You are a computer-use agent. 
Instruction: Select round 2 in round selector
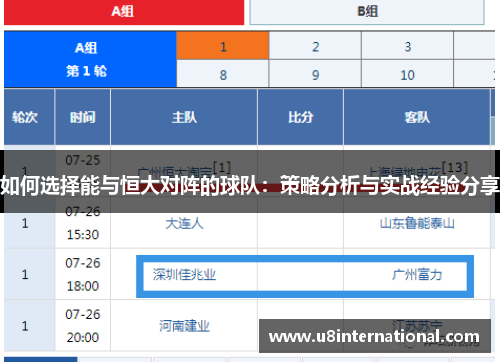(x=315, y=46)
